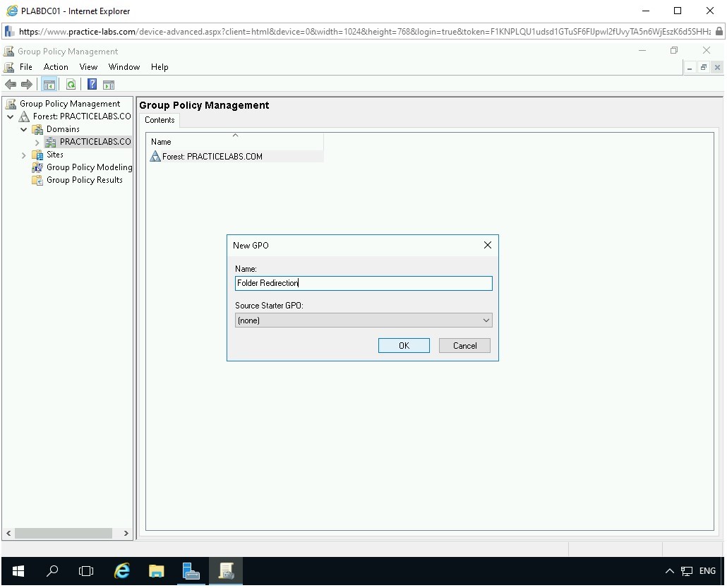Screen dimensions: 727x588
Task: Click tree pane scroll right arrow
Action: [x=126, y=533]
